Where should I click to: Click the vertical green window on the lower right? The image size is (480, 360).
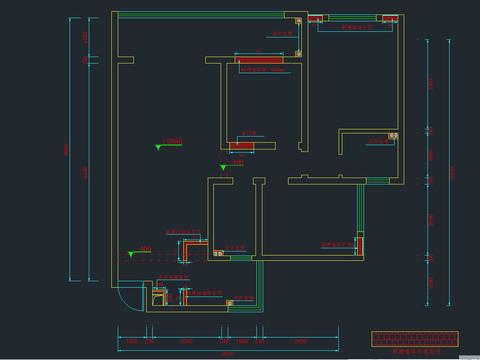(360, 208)
